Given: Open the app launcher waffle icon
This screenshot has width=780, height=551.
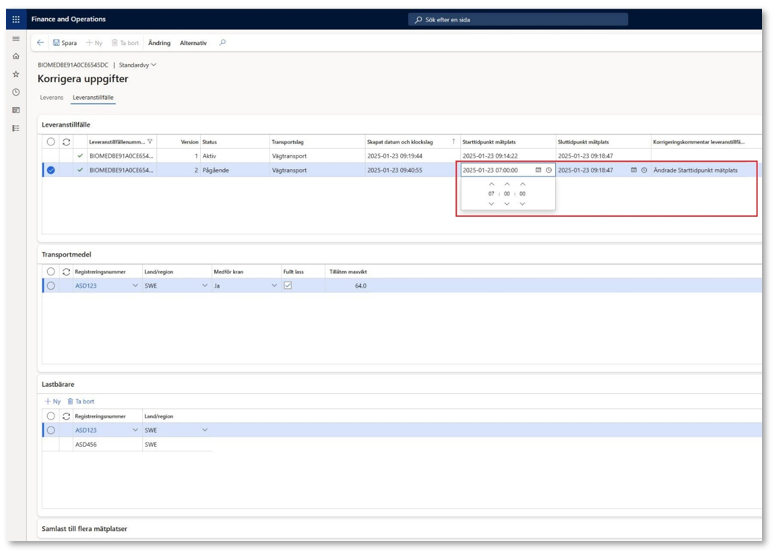Looking at the screenshot, I should (16, 19).
